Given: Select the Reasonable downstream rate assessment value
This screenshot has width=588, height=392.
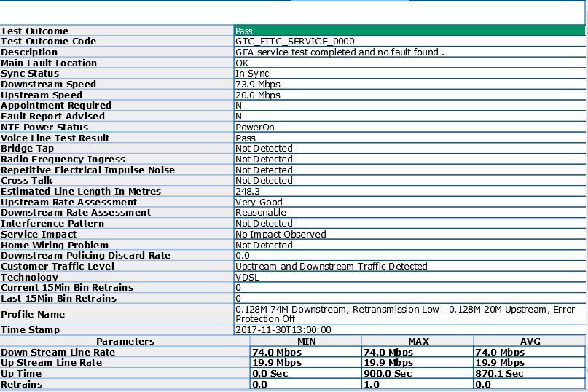Looking at the screenshot, I should (x=261, y=213).
